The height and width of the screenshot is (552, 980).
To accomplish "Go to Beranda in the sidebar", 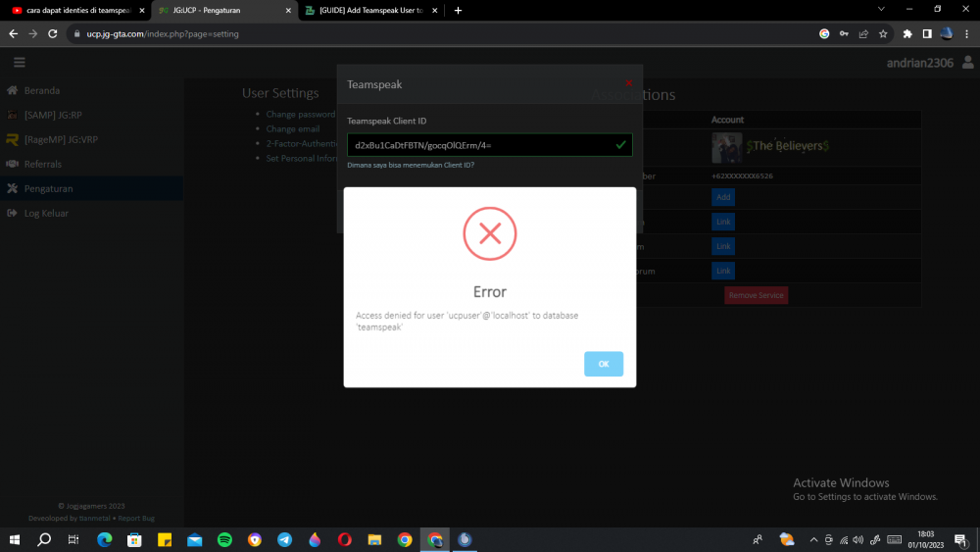I will pos(42,90).
